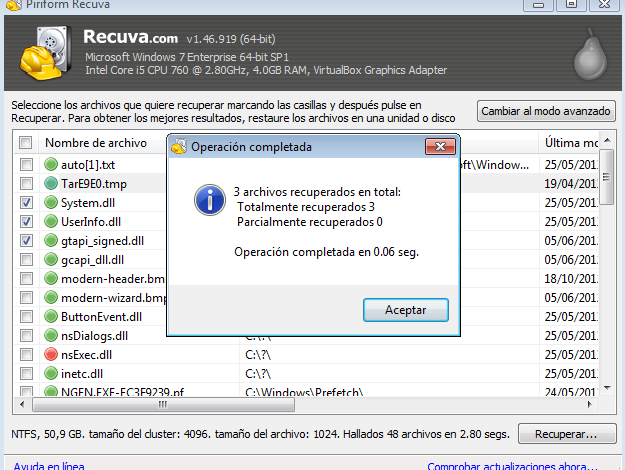Click the green status dot of TarE9E0.tmp
The image size is (625, 470).
[x=51, y=183]
